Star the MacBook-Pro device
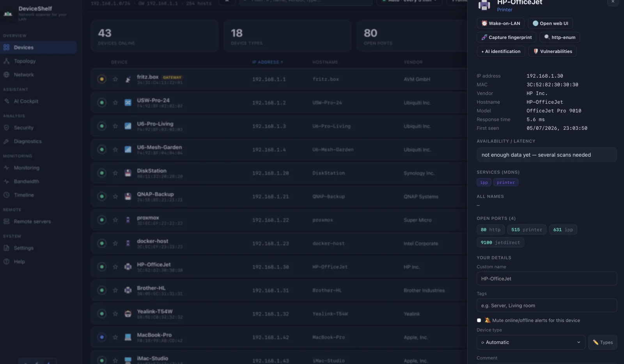The image size is (624, 364). click(115, 337)
